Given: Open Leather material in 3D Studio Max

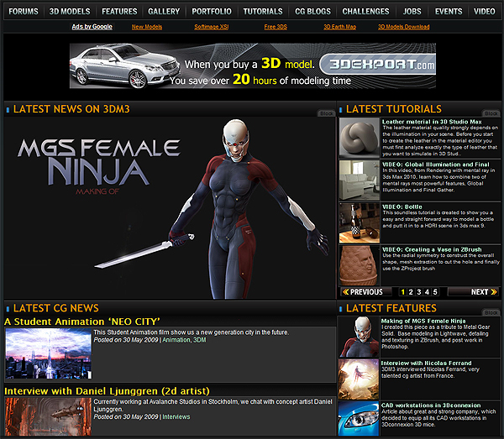Looking at the screenshot, I should pyautogui.click(x=432, y=122).
